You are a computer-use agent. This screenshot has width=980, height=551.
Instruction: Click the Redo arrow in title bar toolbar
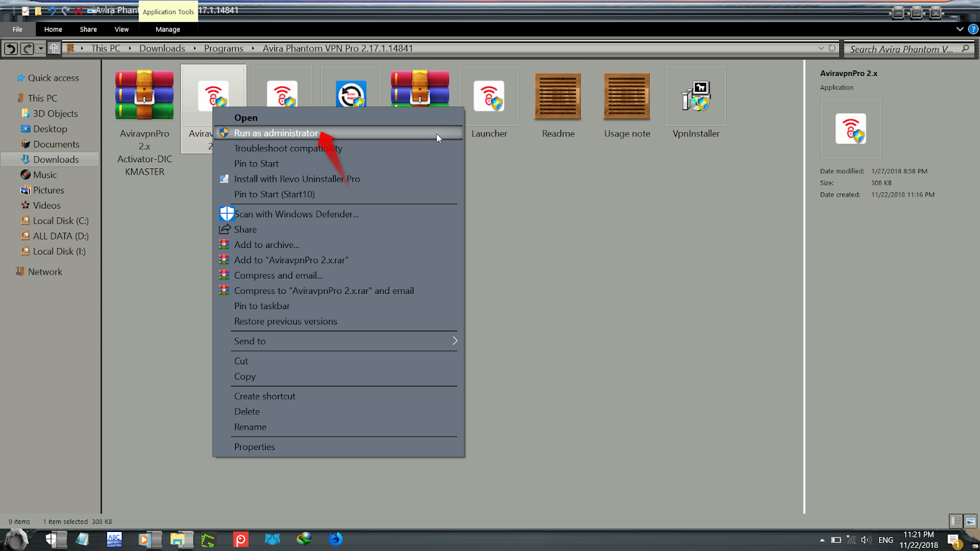pos(65,11)
